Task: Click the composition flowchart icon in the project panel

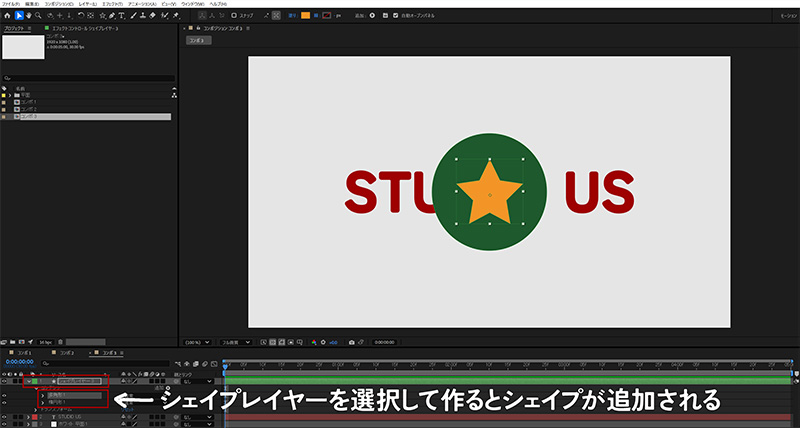Action: 174,95
